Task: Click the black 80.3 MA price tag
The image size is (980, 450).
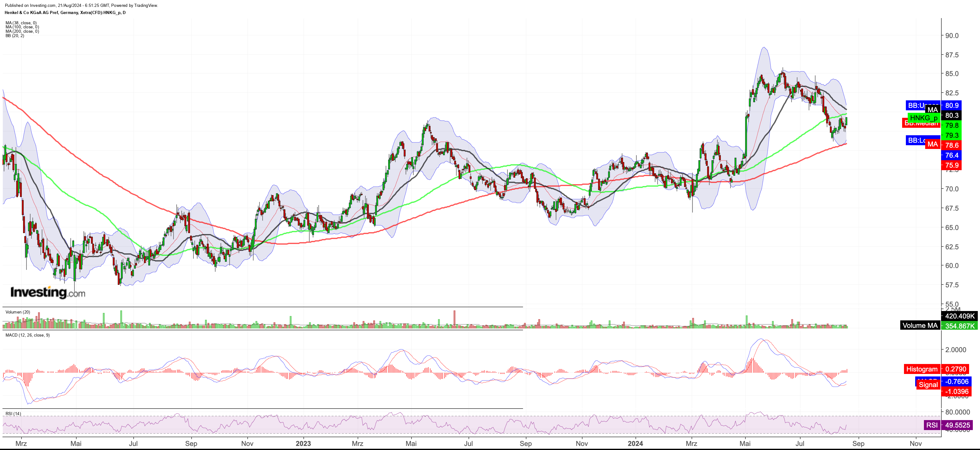Action: [x=951, y=115]
